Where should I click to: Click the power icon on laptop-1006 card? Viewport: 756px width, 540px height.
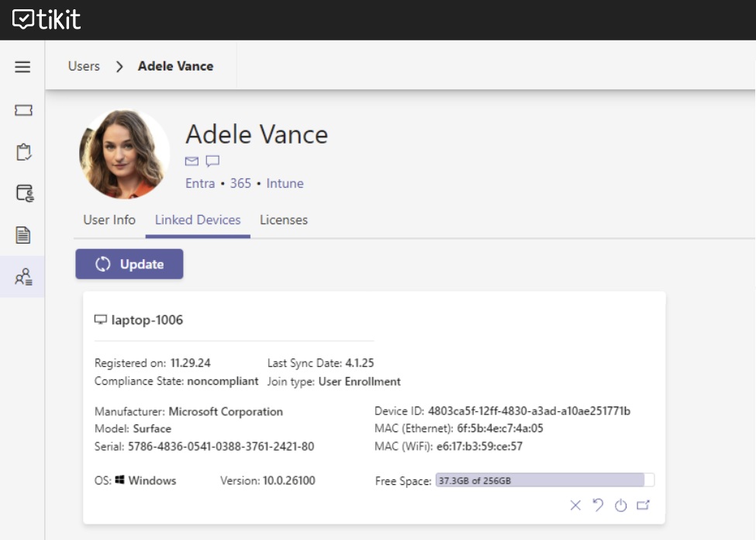pyautogui.click(x=620, y=505)
